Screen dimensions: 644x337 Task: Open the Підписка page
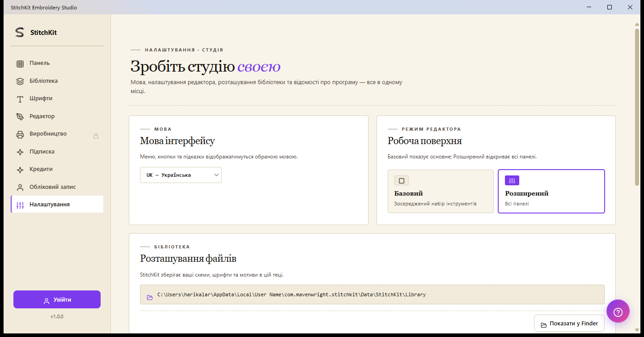point(57,152)
